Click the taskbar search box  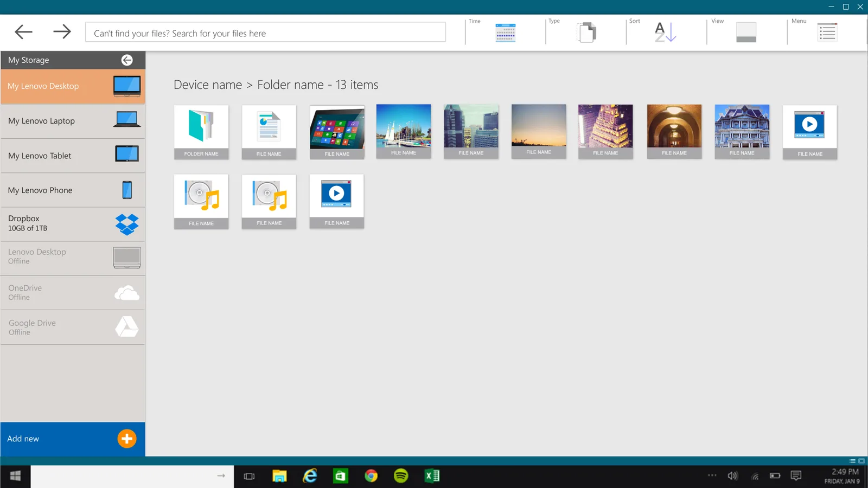tap(132, 476)
